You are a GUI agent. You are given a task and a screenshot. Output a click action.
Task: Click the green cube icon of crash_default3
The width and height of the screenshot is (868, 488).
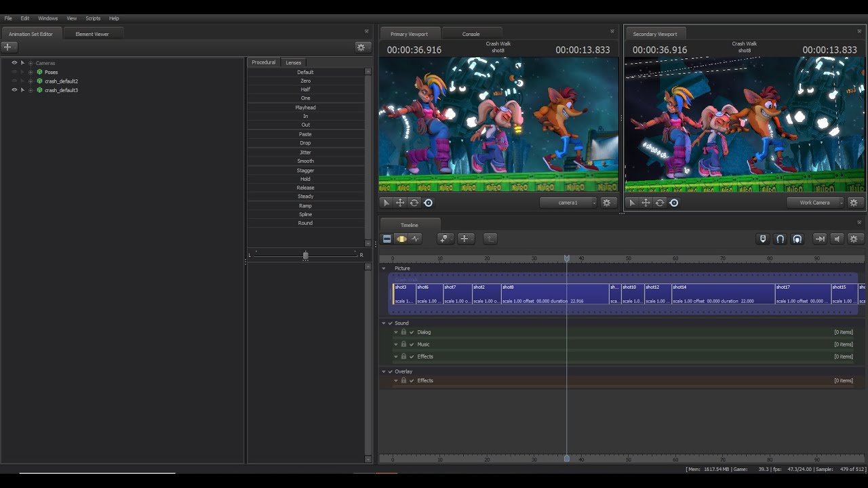39,90
